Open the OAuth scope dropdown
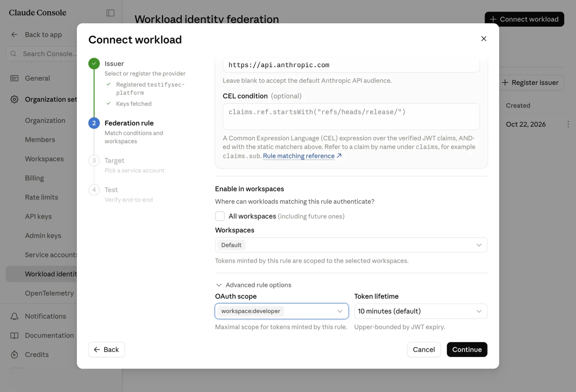The height and width of the screenshot is (392, 576). [282, 311]
